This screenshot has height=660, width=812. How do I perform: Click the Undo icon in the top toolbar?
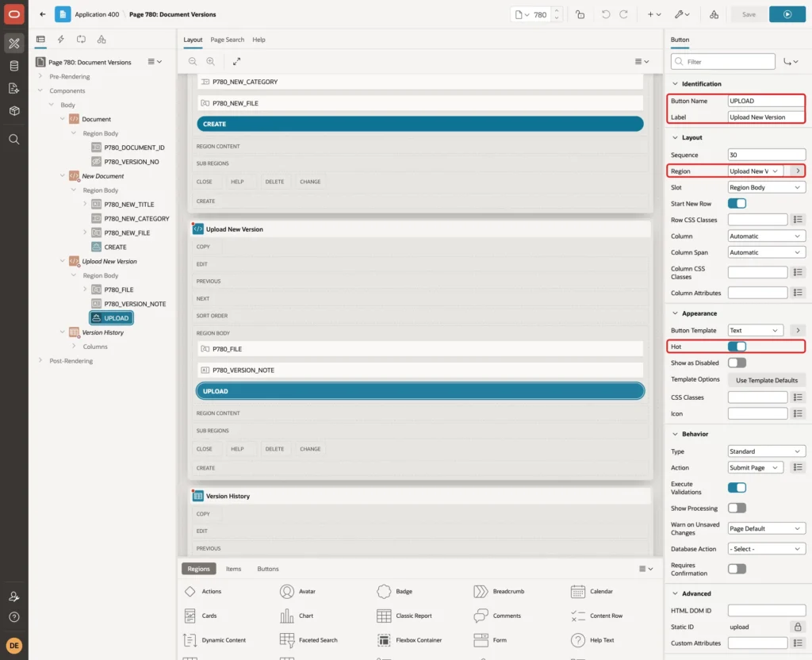click(605, 14)
